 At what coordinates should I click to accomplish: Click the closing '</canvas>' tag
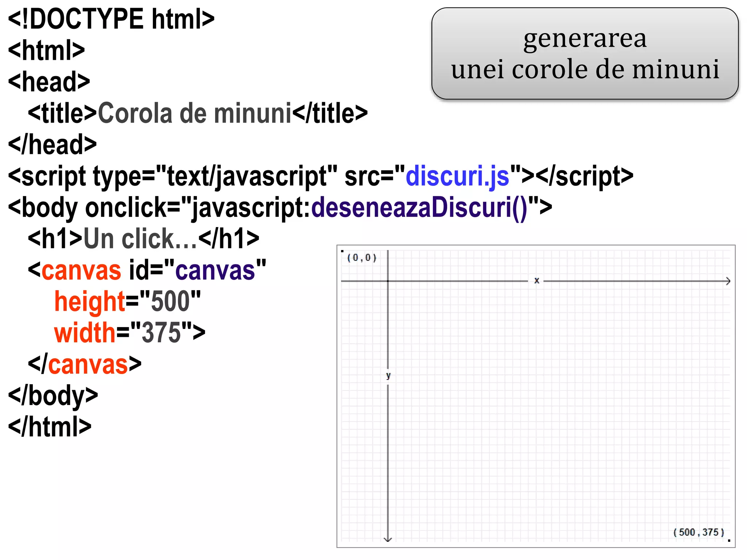click(85, 364)
